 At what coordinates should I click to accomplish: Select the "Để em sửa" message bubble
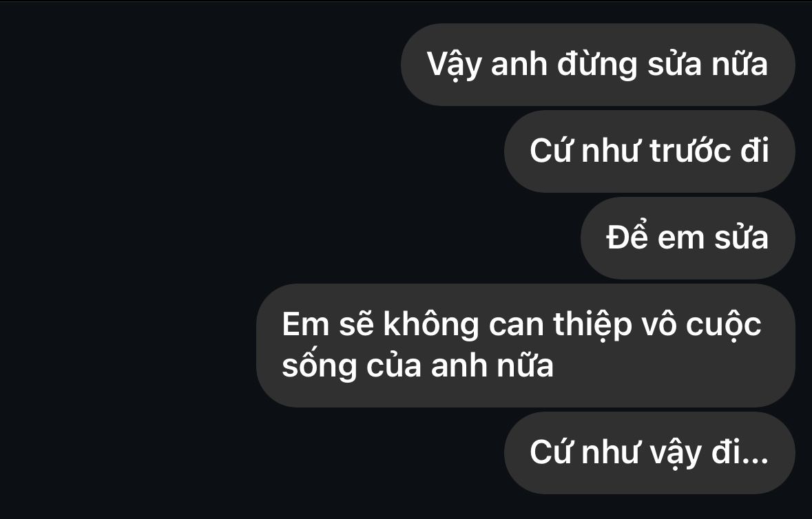(688, 238)
